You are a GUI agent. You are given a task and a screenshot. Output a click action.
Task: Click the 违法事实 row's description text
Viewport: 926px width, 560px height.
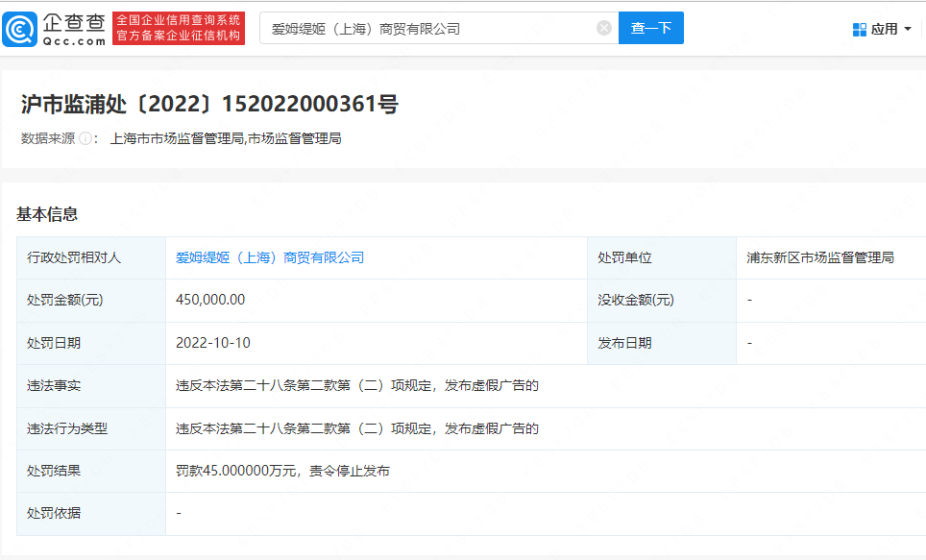tap(357, 386)
